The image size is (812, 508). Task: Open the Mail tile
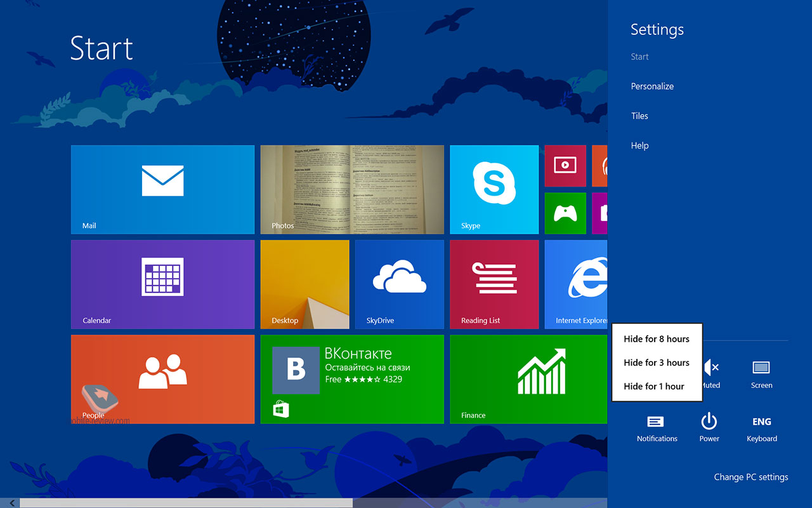tap(162, 189)
